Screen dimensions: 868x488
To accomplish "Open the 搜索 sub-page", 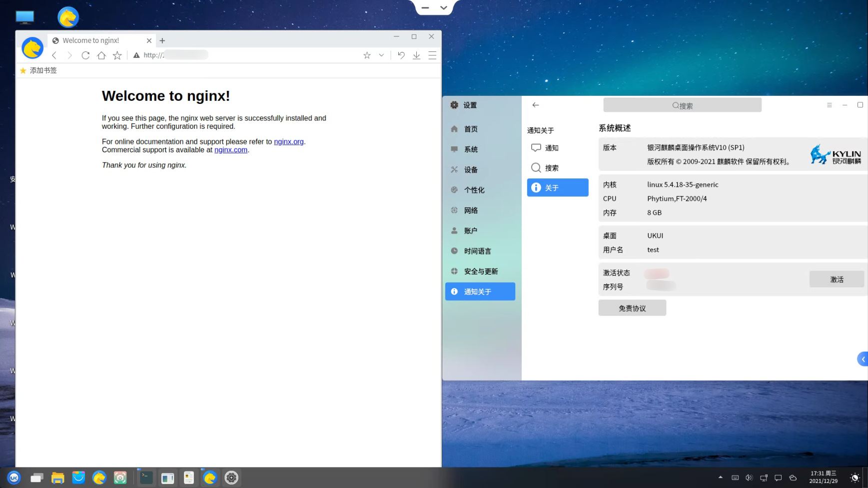I will [x=558, y=168].
